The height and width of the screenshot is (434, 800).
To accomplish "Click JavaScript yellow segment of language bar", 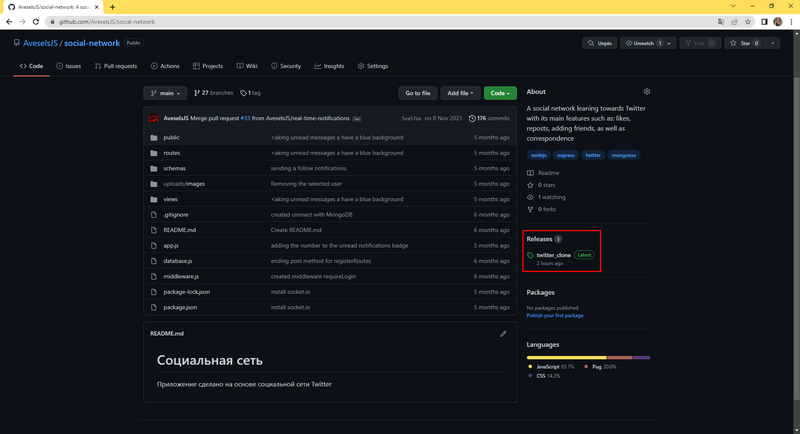I will click(566, 358).
